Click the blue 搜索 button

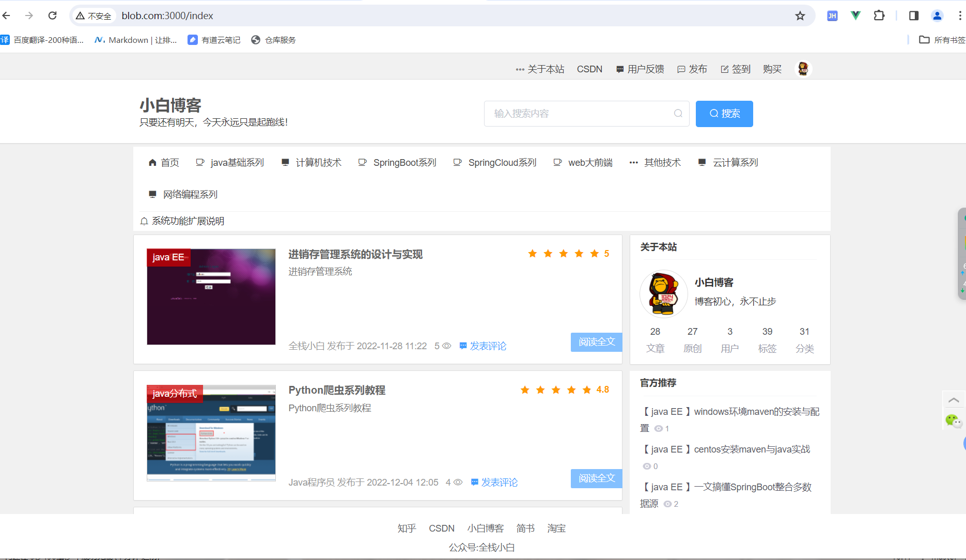click(724, 114)
